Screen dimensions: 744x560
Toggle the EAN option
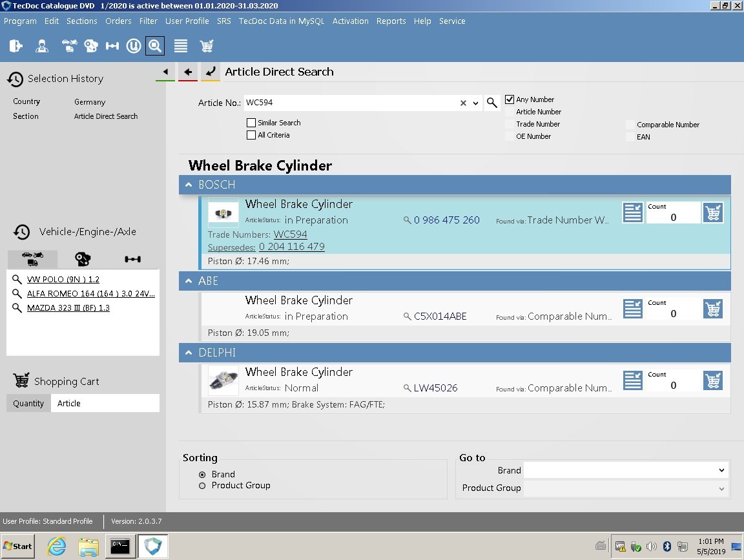(630, 137)
